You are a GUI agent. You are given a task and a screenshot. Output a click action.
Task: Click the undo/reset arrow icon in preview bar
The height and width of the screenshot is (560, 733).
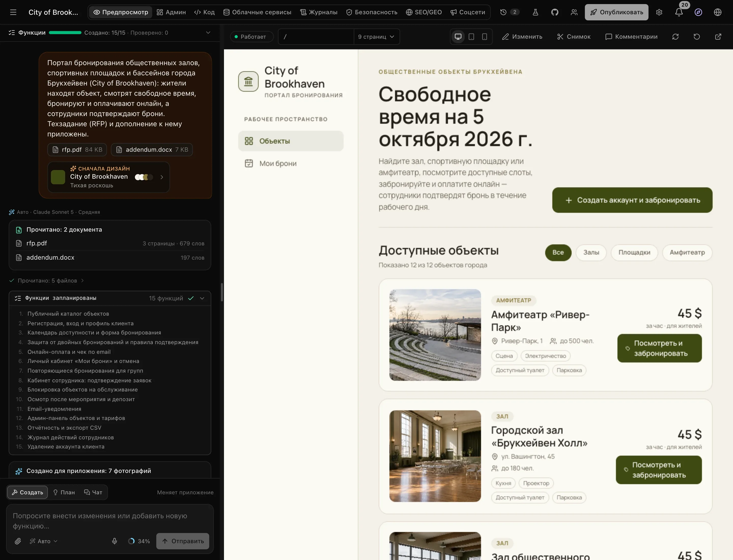pos(697,37)
